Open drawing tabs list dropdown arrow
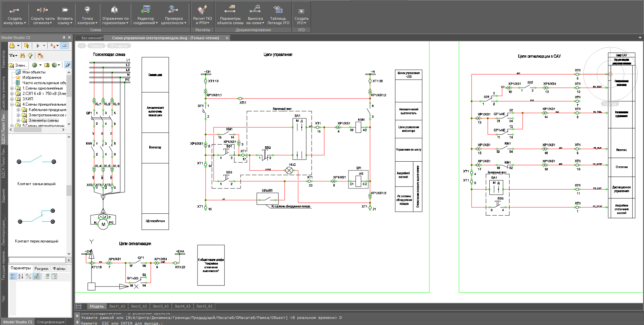The height and width of the screenshot is (325, 644). [640, 38]
